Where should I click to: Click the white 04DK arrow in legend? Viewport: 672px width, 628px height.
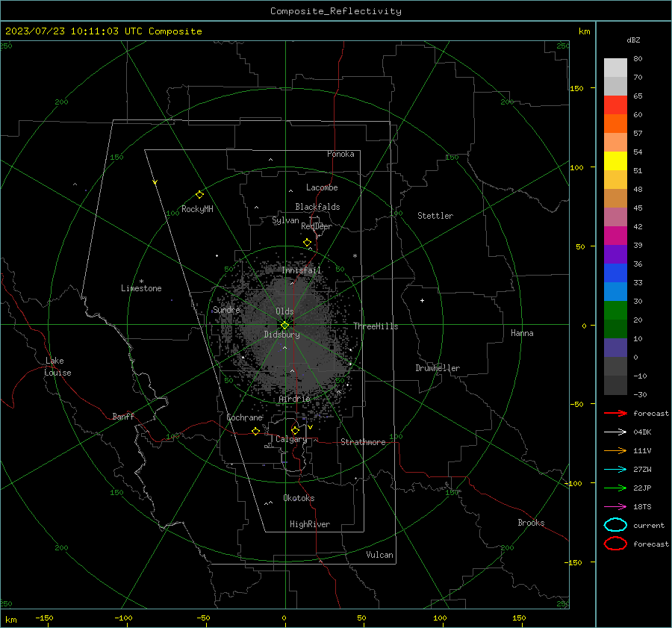[615, 432]
